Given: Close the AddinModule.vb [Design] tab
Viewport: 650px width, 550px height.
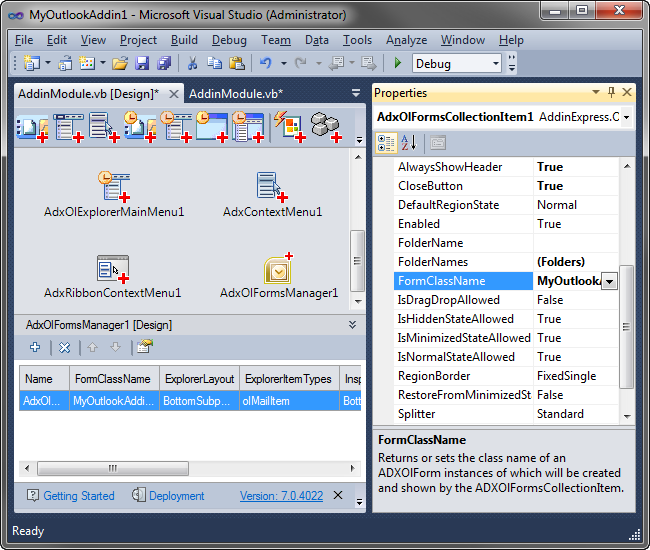Looking at the screenshot, I should click(174, 94).
